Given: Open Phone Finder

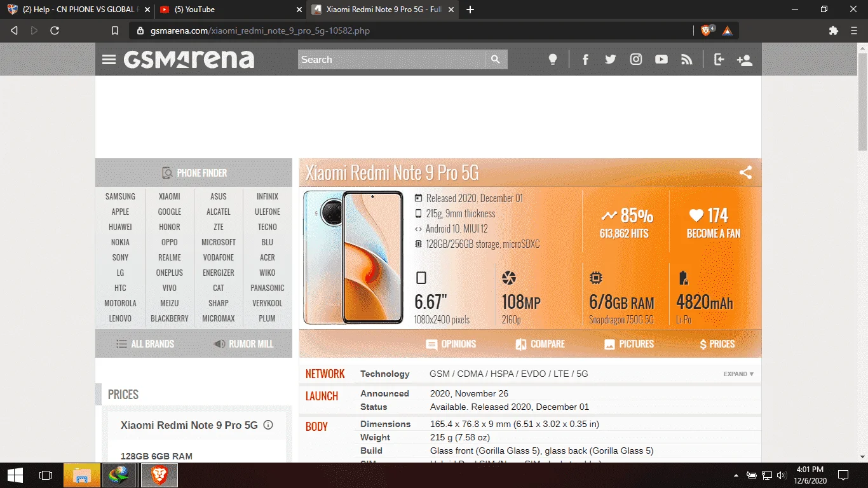Looking at the screenshot, I should click(194, 173).
